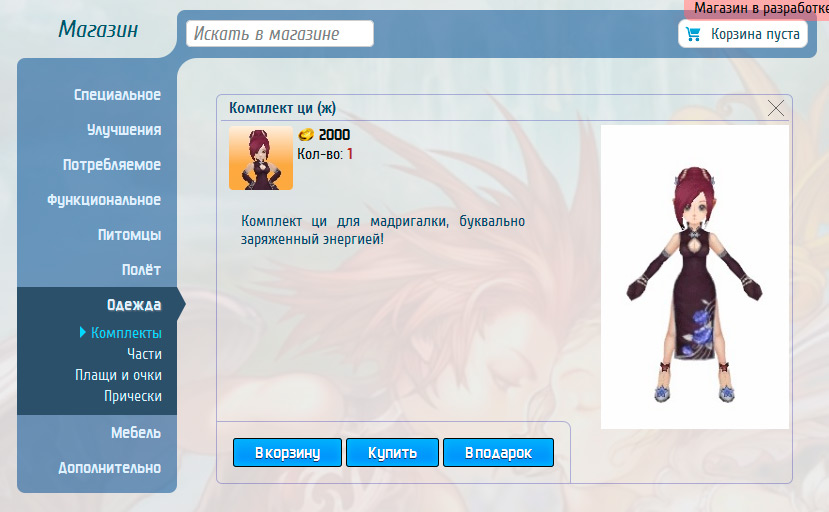Viewport: 829px width, 512px height.
Task: Select the Комплекты subcategory
Action: pos(126,333)
